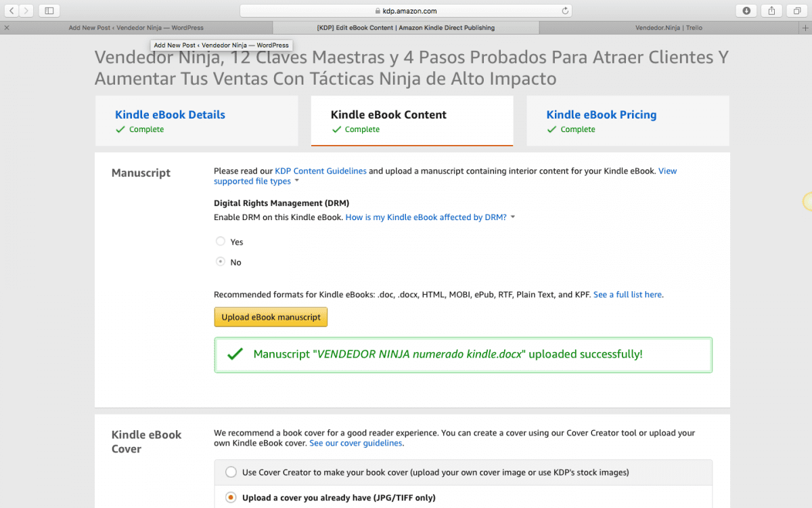Reload the page via the address bar icon

coord(565,11)
